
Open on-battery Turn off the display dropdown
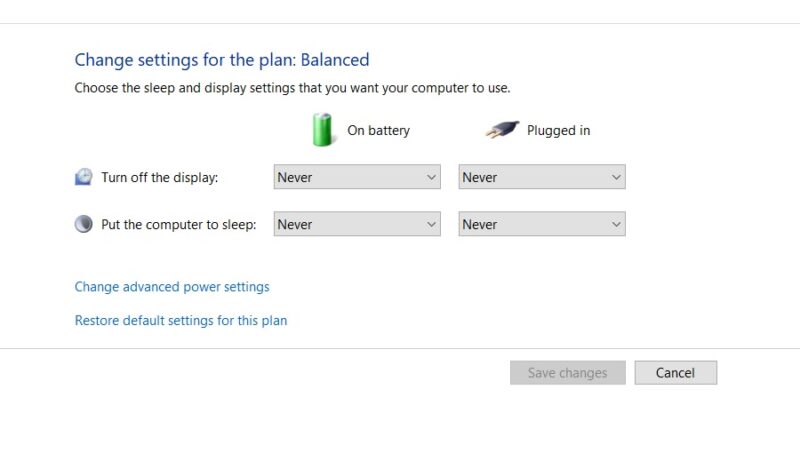(356, 177)
